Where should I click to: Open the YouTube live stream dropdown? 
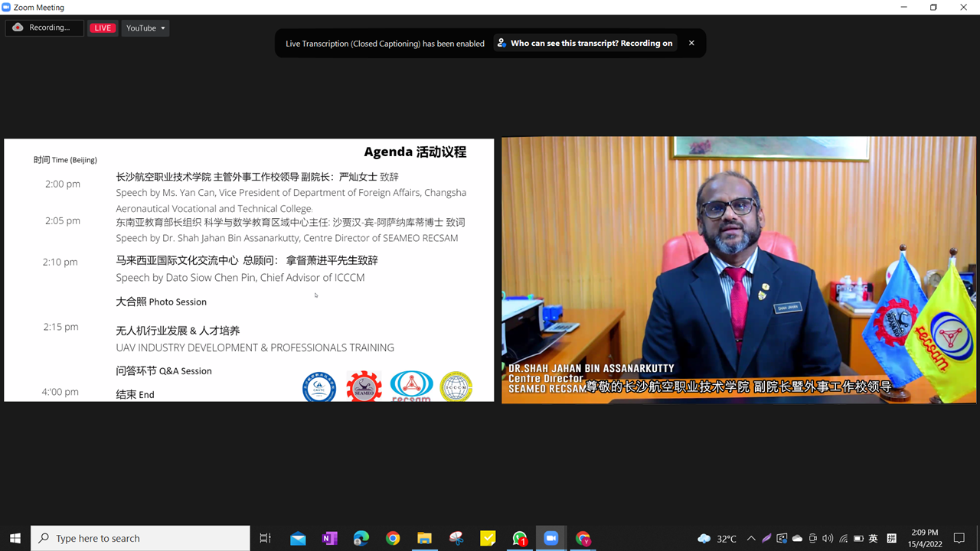tap(145, 28)
